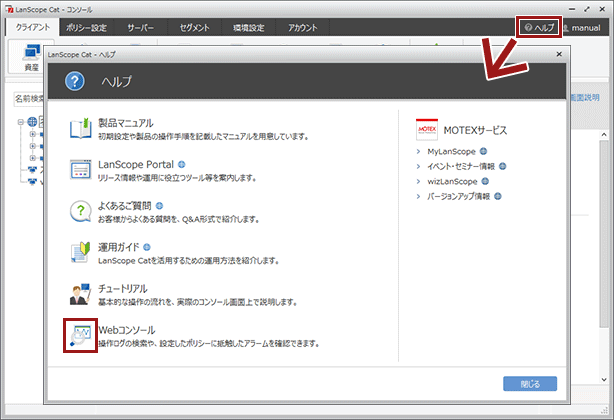Image resolution: width=614 pixels, height=420 pixels.
Task: Click chevron arrow before MyLanScope
Action: [419, 151]
